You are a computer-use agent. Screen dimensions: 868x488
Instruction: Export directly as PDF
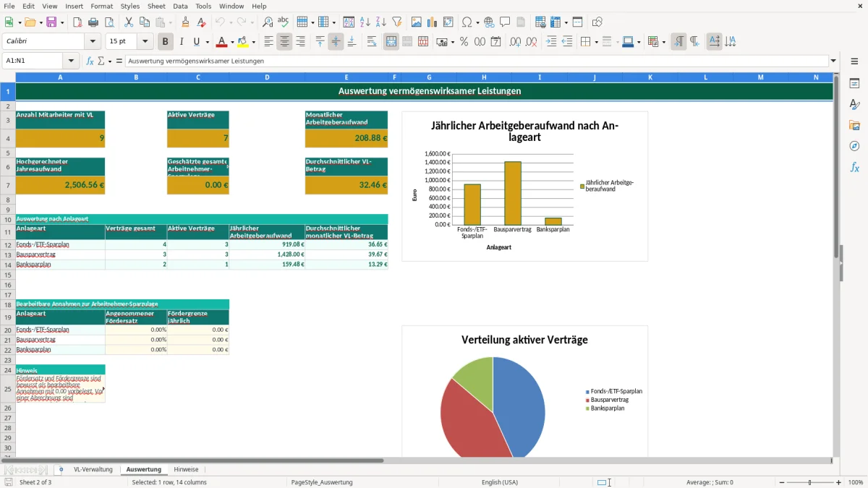coord(77,22)
